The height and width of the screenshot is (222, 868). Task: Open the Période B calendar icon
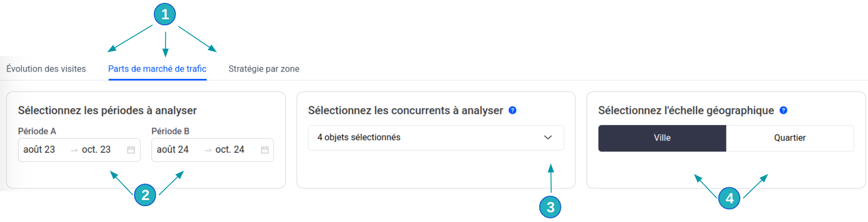coord(265,150)
